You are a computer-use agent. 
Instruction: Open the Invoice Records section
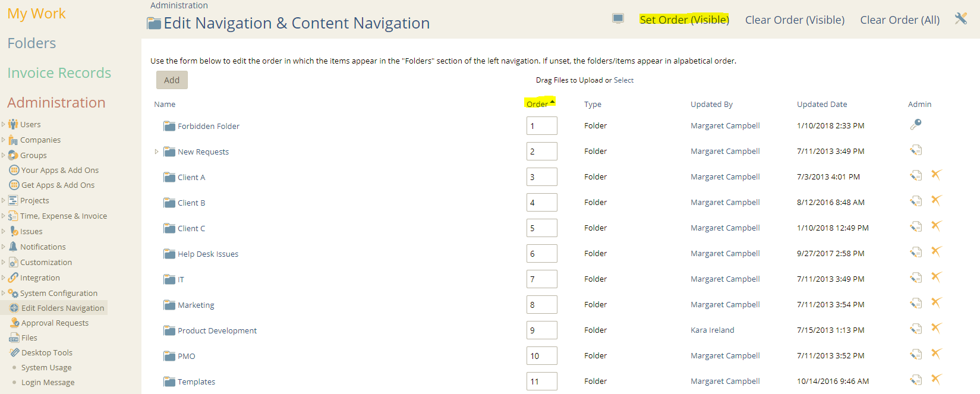pyautogui.click(x=59, y=73)
